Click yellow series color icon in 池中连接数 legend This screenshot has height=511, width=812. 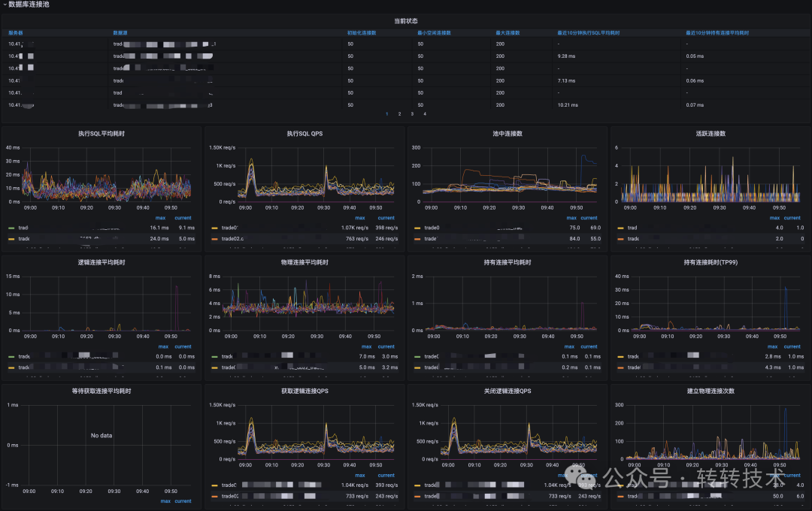pyautogui.click(x=417, y=228)
